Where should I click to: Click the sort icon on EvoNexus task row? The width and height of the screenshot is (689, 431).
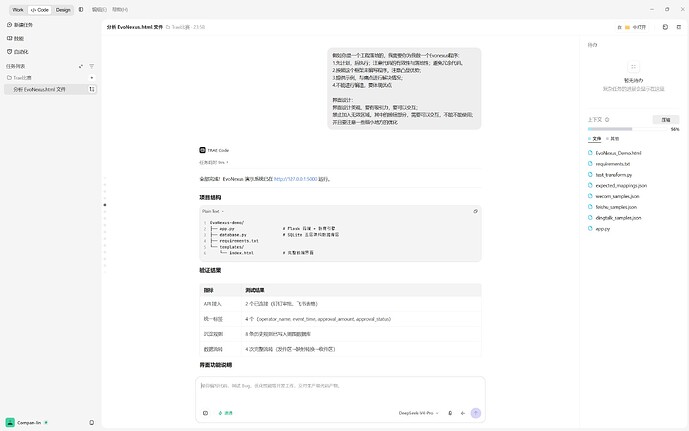[92, 89]
